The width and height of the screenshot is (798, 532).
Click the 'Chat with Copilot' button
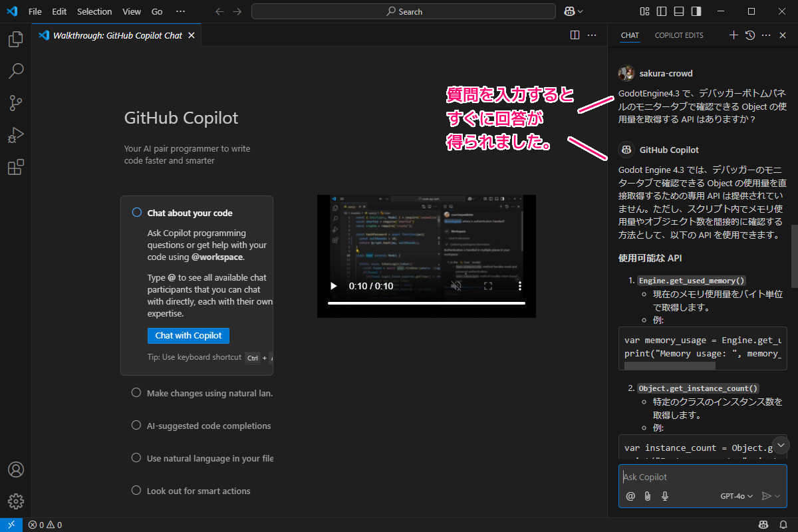pos(188,336)
